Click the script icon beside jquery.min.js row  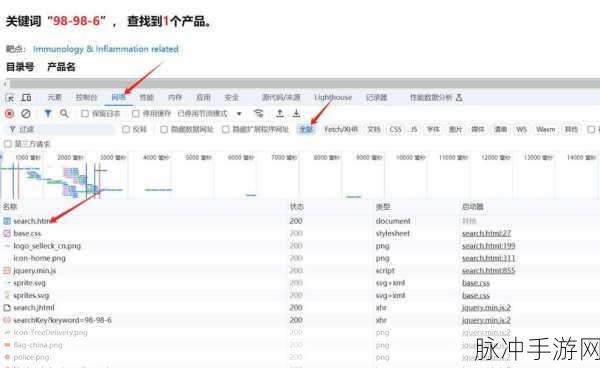(x=7, y=270)
